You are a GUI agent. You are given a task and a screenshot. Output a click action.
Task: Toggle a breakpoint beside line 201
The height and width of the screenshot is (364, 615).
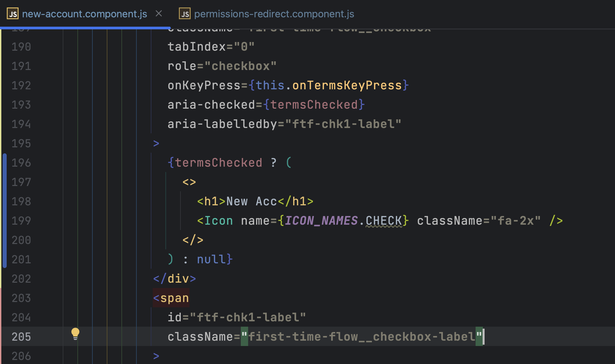click(47, 259)
